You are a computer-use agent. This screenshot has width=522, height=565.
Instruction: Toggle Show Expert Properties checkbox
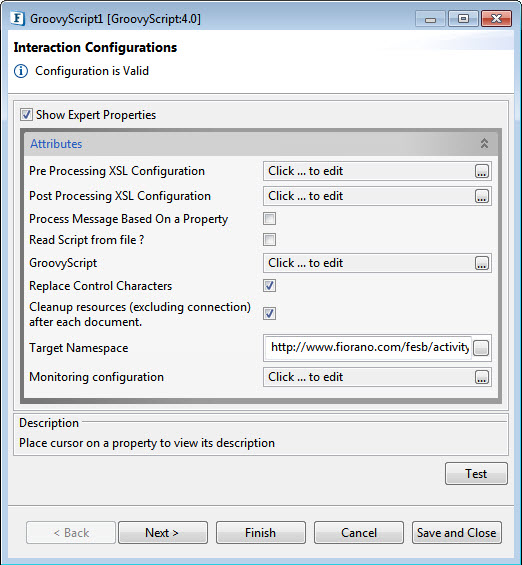(26, 115)
